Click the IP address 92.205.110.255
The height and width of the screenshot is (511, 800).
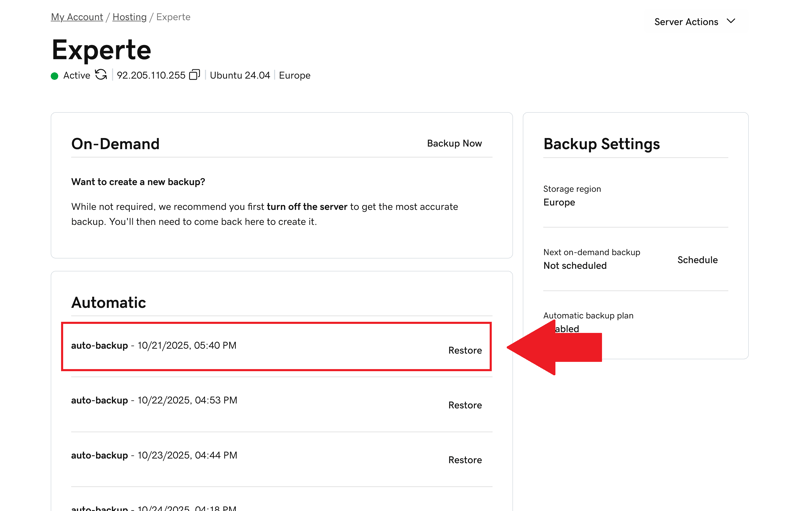coord(151,76)
